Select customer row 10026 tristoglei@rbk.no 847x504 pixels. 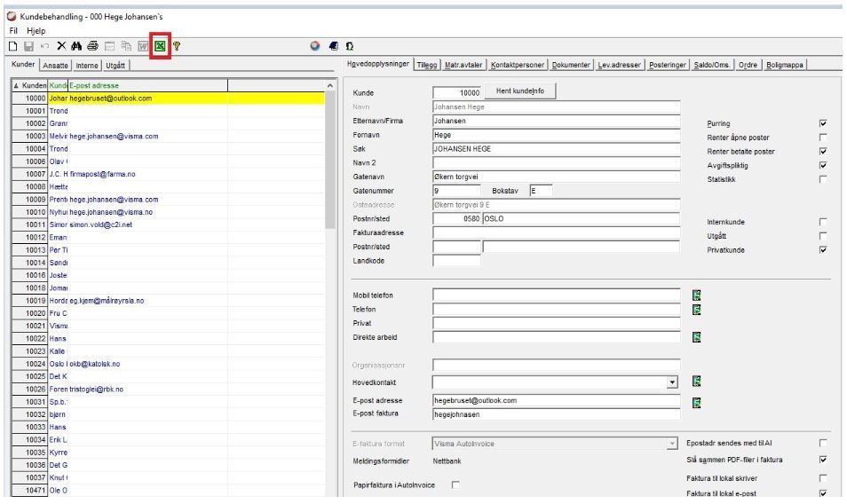click(168, 389)
